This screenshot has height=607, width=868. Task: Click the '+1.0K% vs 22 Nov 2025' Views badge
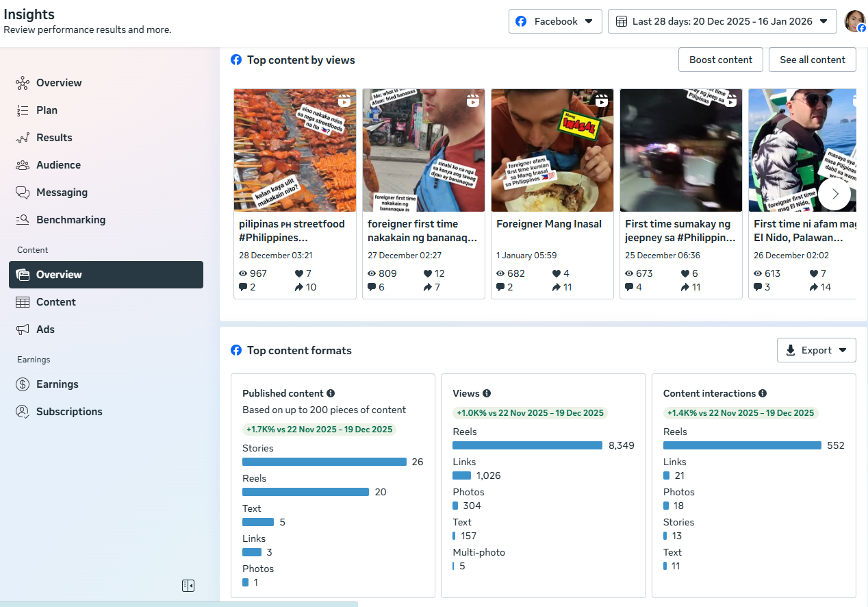(530, 413)
